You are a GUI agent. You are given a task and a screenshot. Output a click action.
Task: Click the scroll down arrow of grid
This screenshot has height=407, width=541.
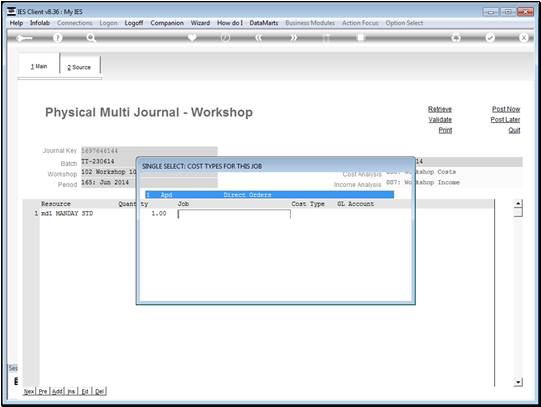(518, 382)
